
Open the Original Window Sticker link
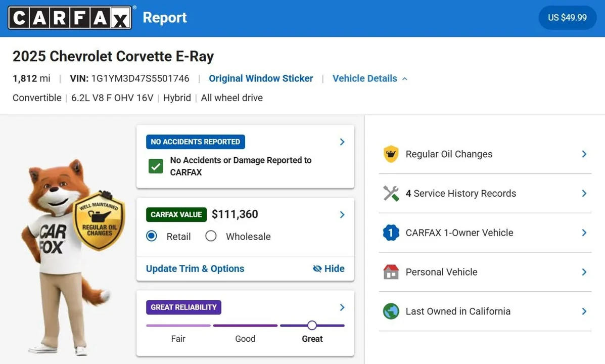(261, 78)
